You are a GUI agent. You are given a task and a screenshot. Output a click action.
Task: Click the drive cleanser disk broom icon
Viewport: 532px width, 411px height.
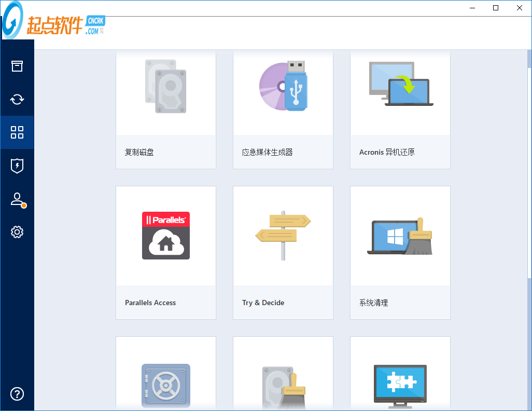(x=284, y=388)
